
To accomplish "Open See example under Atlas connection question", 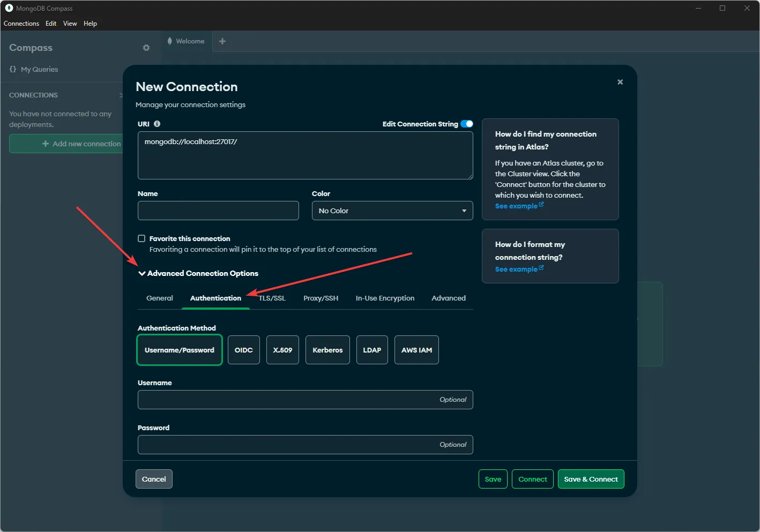I will (x=516, y=205).
